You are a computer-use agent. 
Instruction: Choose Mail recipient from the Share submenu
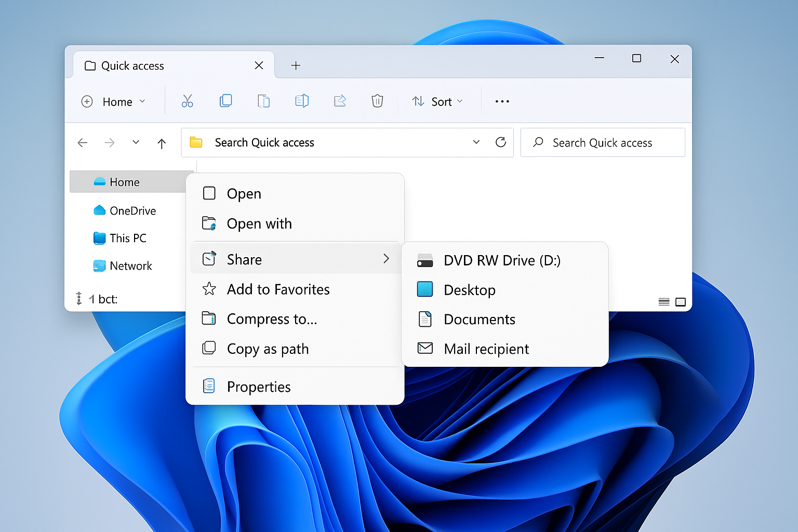tap(486, 349)
